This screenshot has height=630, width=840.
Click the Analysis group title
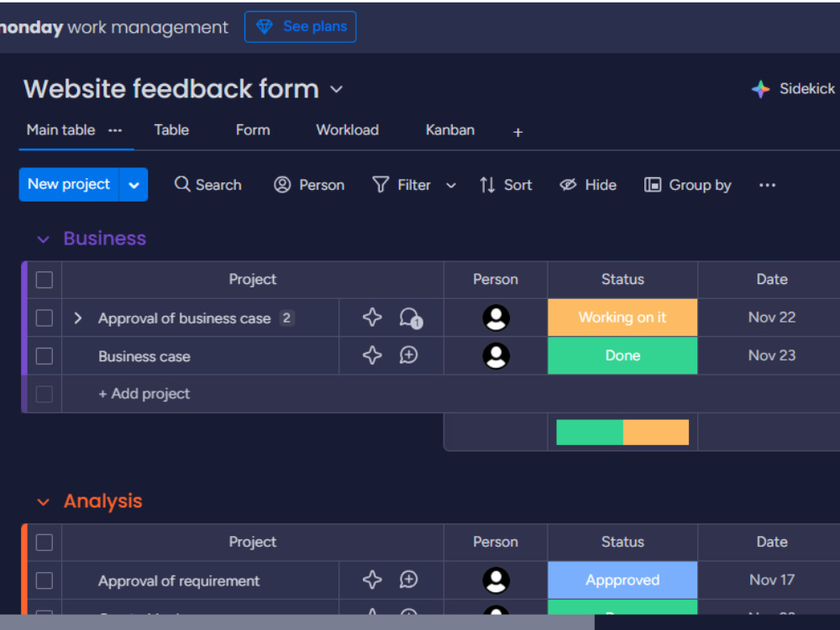(x=102, y=501)
